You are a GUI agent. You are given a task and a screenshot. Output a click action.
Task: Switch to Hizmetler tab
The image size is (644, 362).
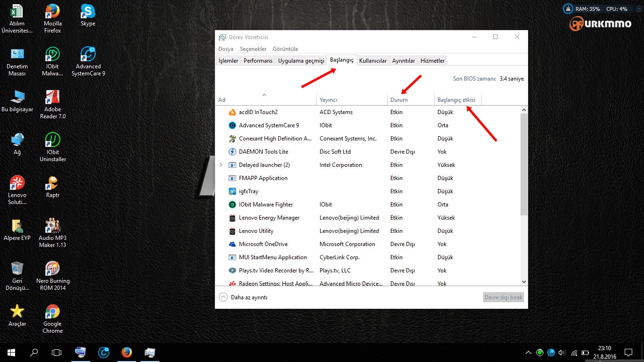coord(432,61)
